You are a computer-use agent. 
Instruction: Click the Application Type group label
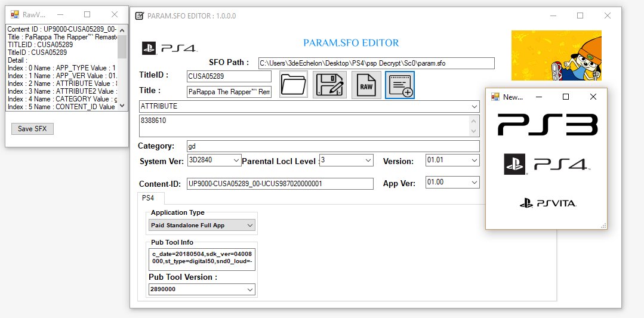click(177, 212)
